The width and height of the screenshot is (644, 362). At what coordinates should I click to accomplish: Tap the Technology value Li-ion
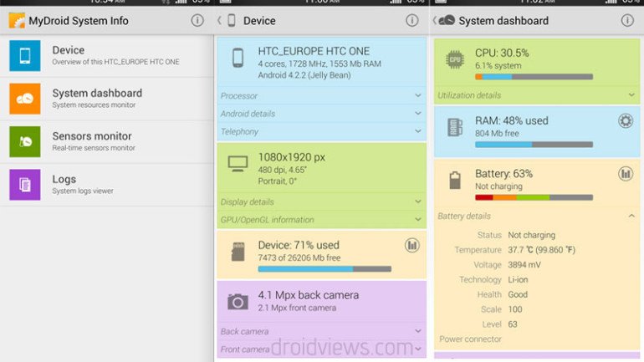(518, 279)
